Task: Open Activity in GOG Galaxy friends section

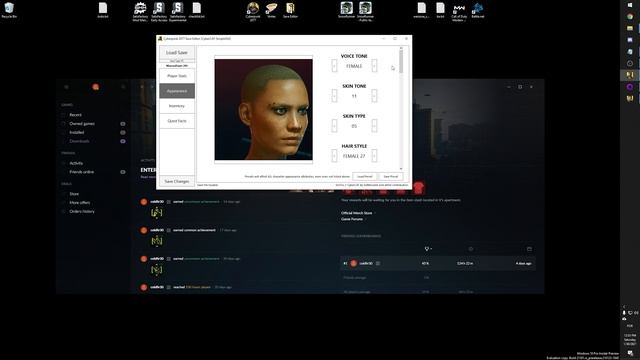Action: tap(76, 163)
